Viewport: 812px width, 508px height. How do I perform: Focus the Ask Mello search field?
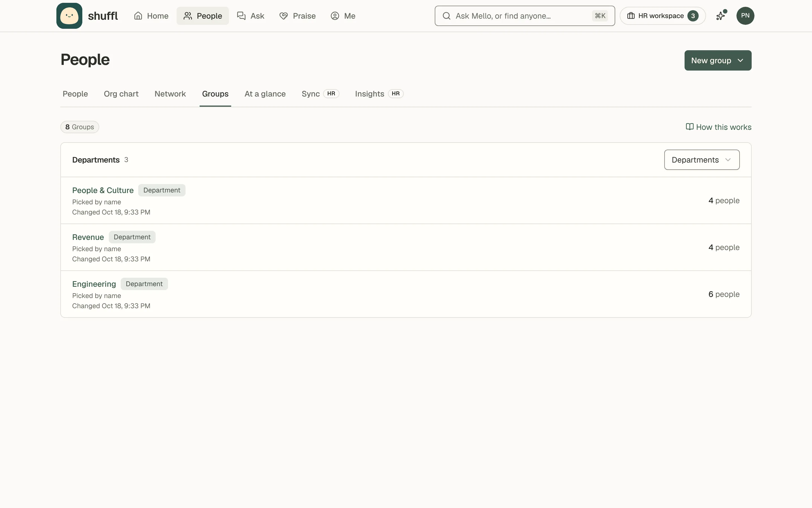524,16
